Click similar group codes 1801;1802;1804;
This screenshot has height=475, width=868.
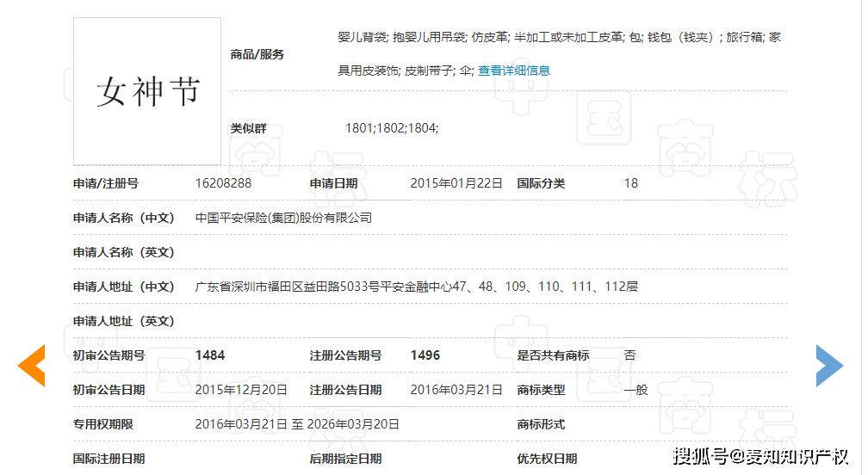coord(392,128)
